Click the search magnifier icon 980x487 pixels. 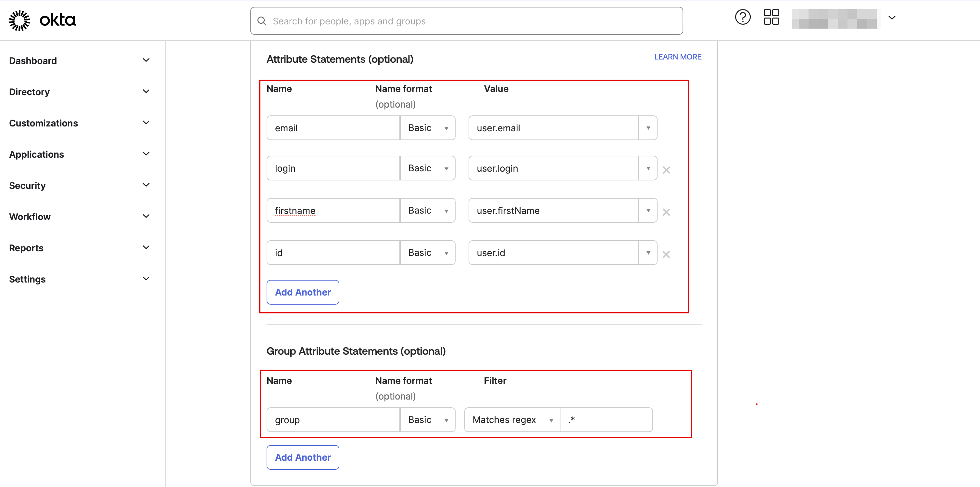coord(262,21)
